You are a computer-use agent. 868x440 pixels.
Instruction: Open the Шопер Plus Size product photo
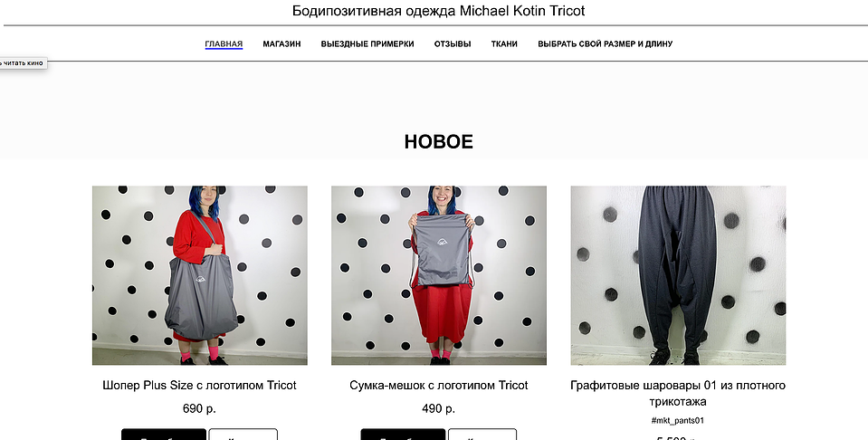click(200, 275)
